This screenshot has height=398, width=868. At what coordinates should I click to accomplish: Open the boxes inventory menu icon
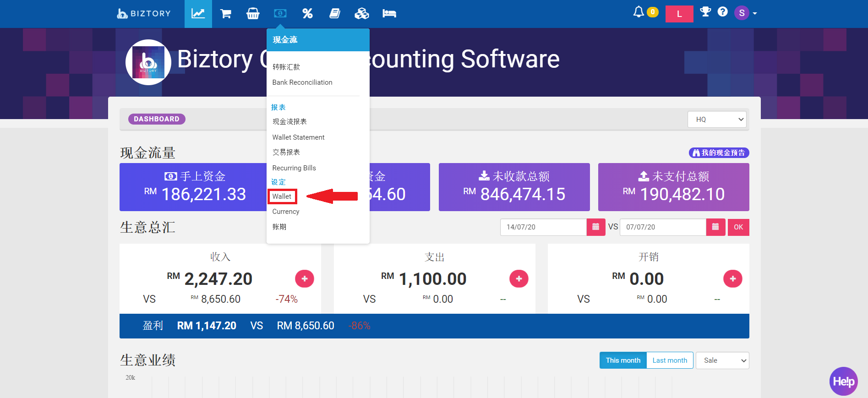(362, 14)
